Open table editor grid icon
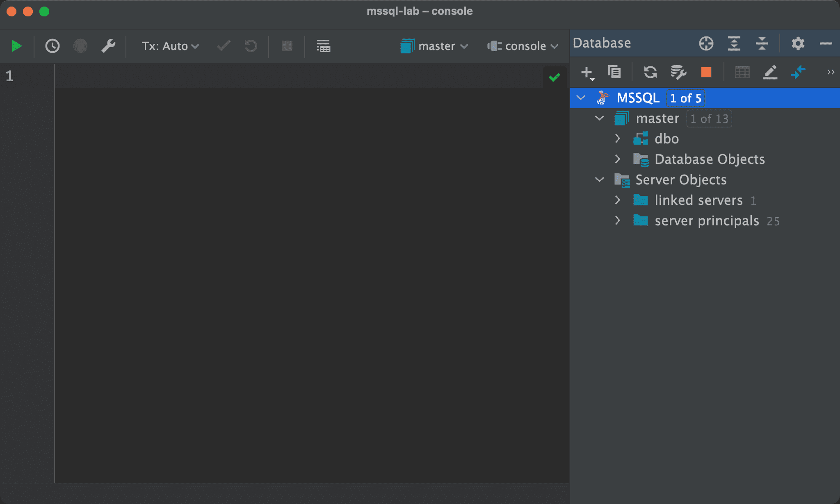 [x=742, y=72]
